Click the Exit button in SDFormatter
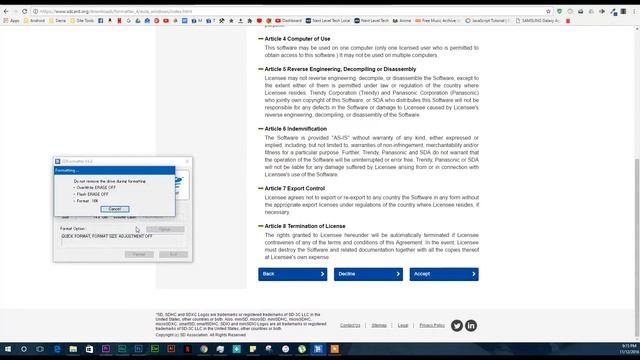Screen dimensions: 640x360 pyautogui.click(x=173, y=254)
